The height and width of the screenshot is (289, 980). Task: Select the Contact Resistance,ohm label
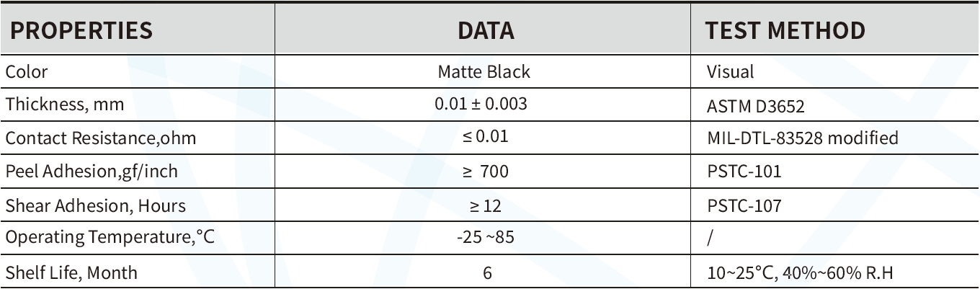tap(101, 138)
